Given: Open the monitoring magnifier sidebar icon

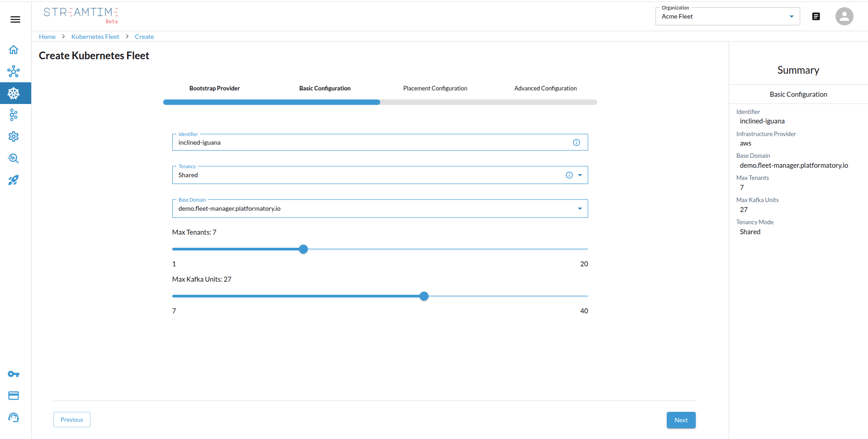Looking at the screenshot, I should (14, 158).
